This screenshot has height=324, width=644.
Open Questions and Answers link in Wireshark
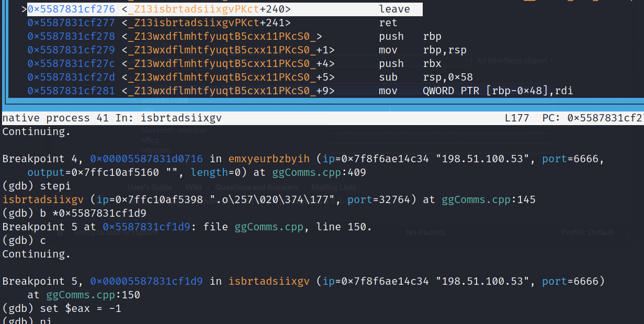pyautogui.click(x=256, y=187)
